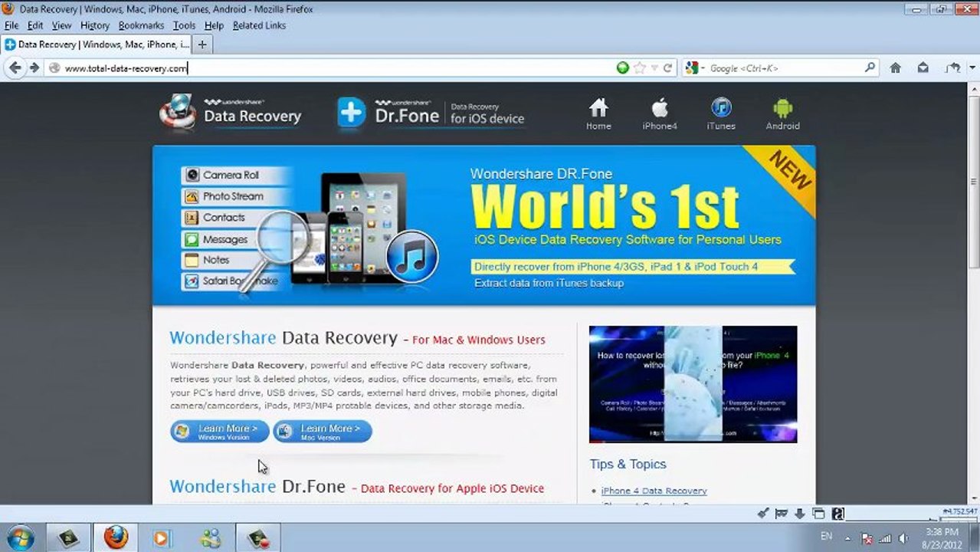This screenshot has width=980, height=552.
Task: Click the green site status icon in address bar
Action: pyautogui.click(x=623, y=67)
